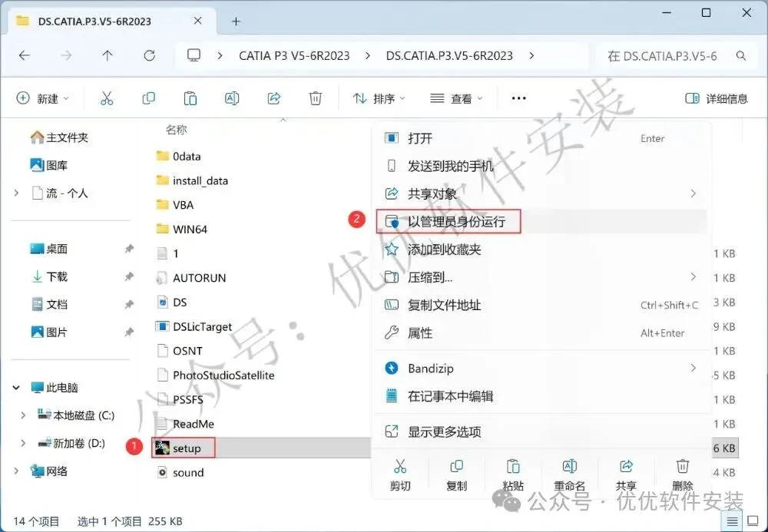The image size is (768, 532).
Task: Open the 排序 sort dropdown
Action: (x=379, y=98)
